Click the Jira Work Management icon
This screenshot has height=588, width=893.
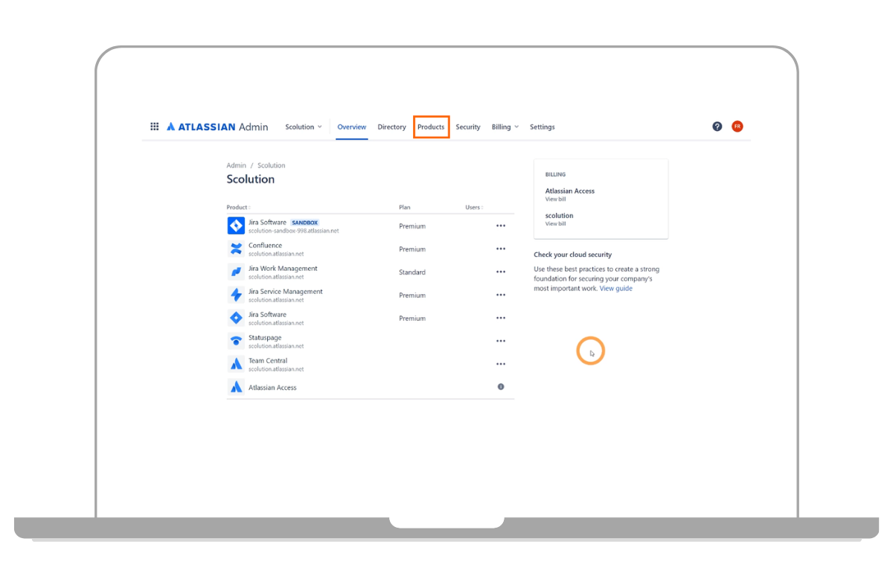(x=236, y=272)
